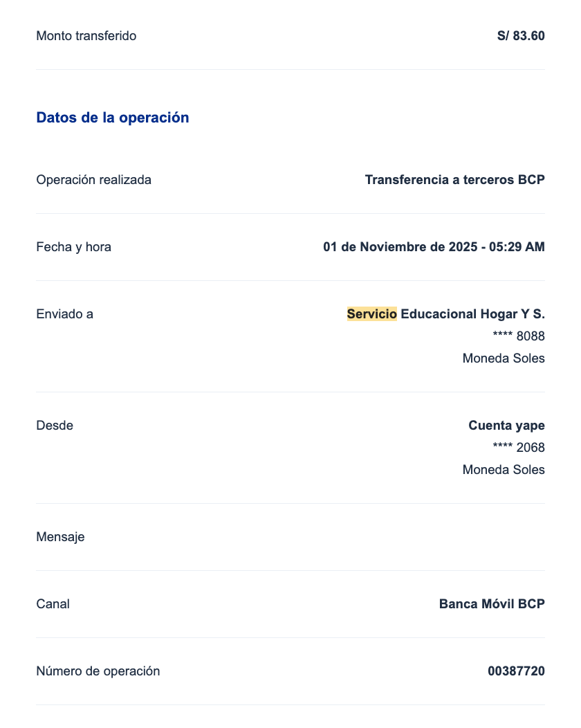The image size is (581, 728).
Task: Click the Datos de la operación heading
Action: 113,118
